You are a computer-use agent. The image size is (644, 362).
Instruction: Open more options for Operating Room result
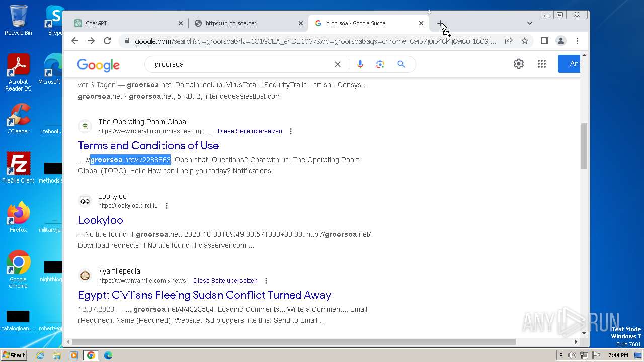[290, 131]
